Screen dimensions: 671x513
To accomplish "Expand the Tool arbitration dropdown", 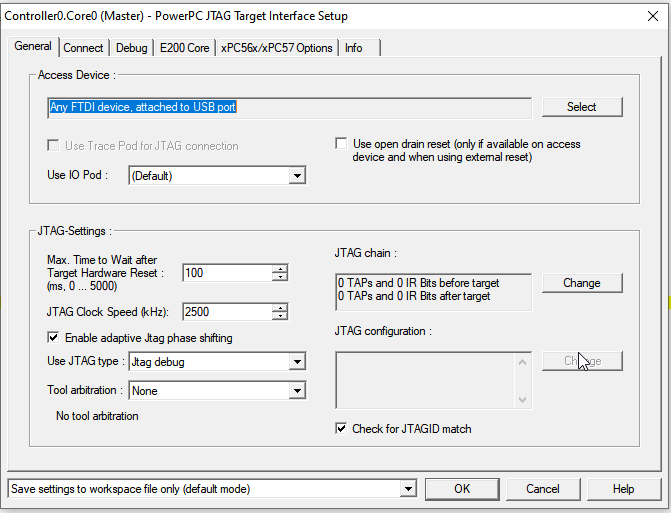I will point(297,391).
